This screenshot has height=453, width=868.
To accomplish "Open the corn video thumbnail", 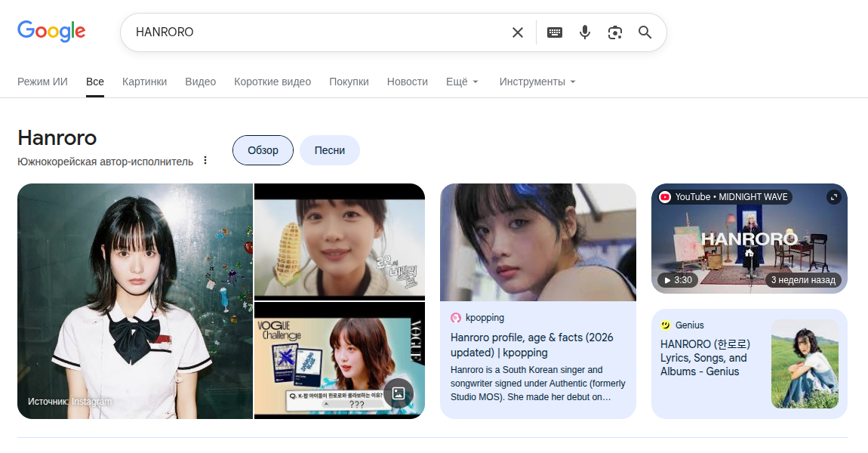I will (340, 242).
